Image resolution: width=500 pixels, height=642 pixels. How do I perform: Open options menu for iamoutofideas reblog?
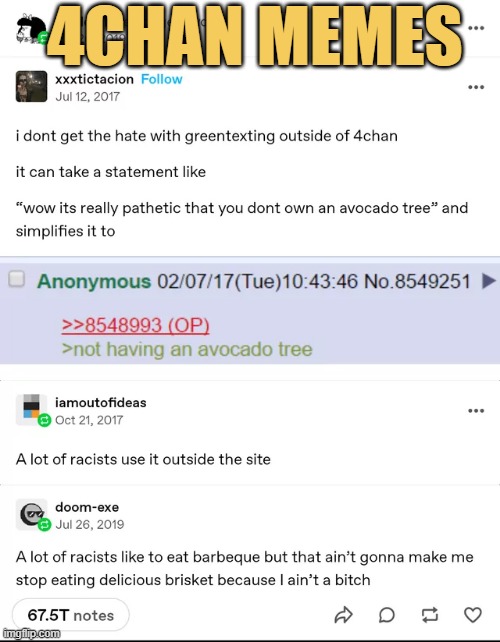[476, 410]
